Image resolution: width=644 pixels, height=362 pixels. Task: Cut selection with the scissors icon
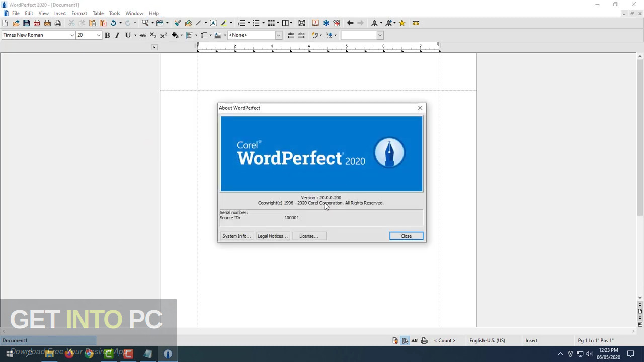[x=71, y=23]
